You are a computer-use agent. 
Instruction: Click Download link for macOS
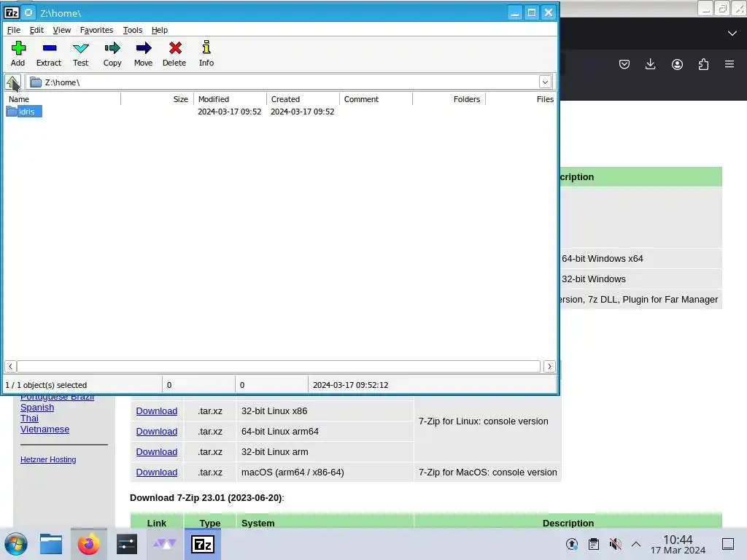[x=157, y=472]
